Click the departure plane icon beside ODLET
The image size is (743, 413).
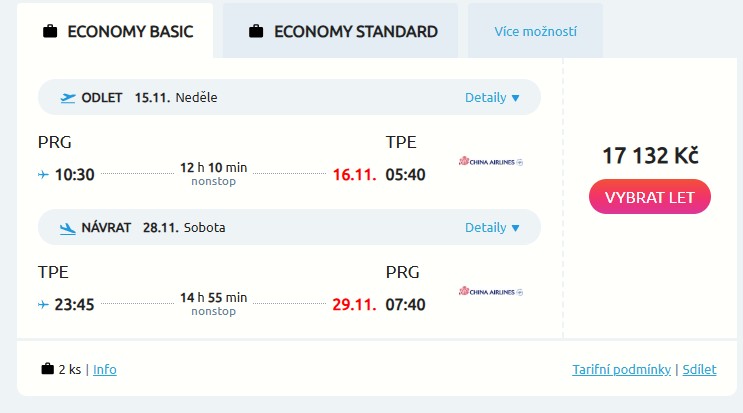click(x=68, y=98)
